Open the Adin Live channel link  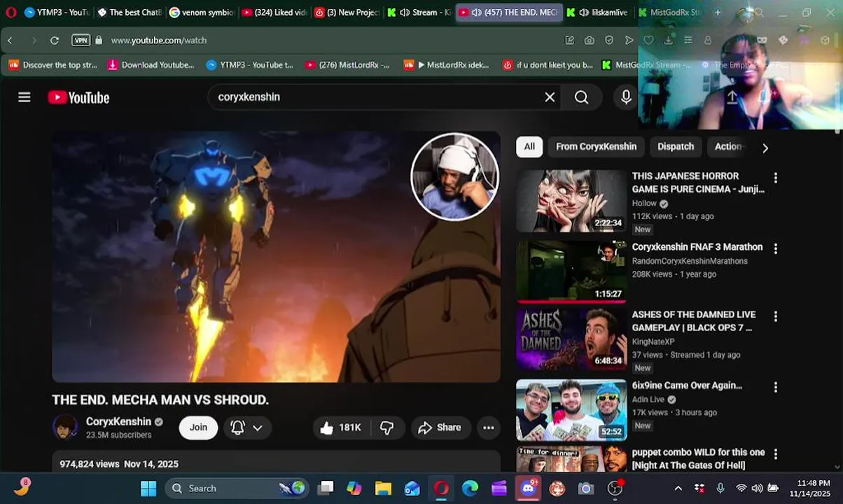[649, 399]
